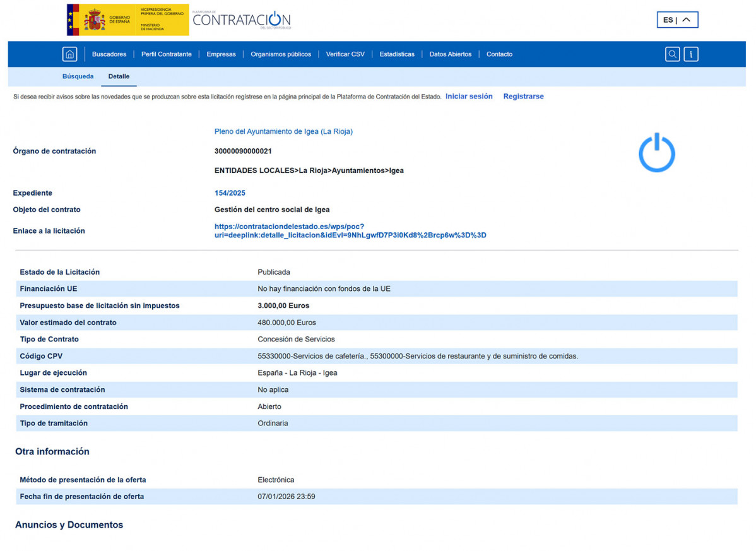Open the Buscadores menu
The height and width of the screenshot is (551, 756).
tap(109, 54)
